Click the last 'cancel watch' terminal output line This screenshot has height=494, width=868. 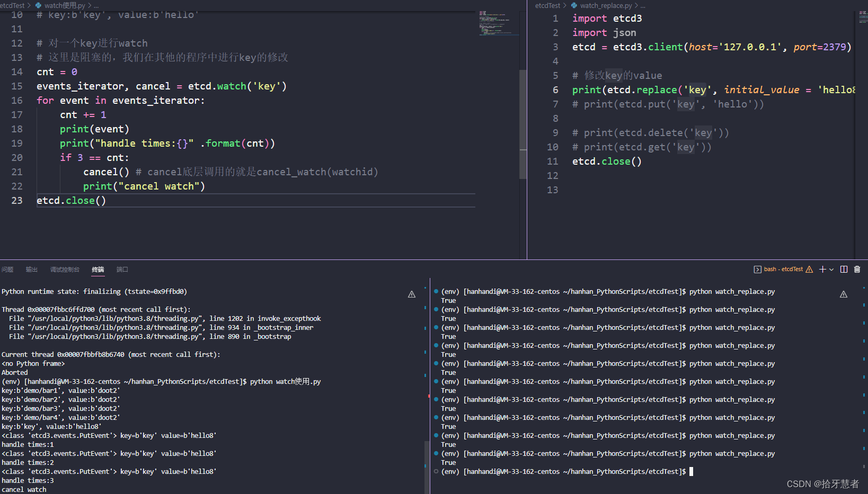tap(24, 490)
